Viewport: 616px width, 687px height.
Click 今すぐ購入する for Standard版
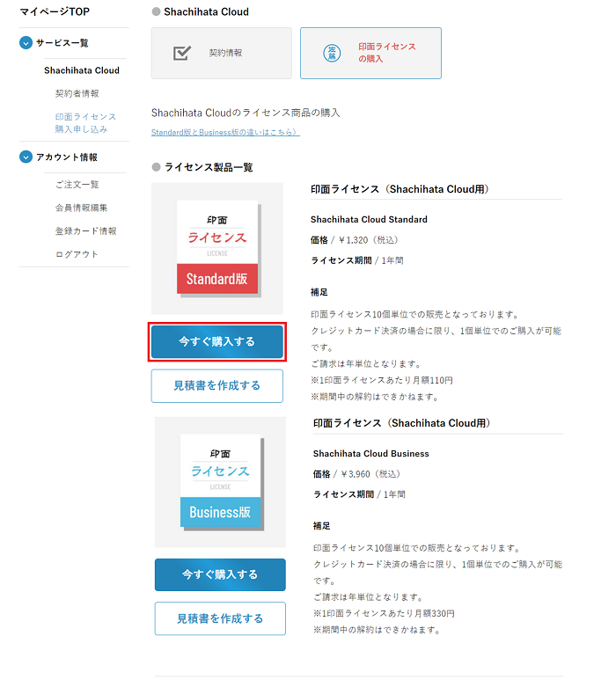(x=216, y=341)
